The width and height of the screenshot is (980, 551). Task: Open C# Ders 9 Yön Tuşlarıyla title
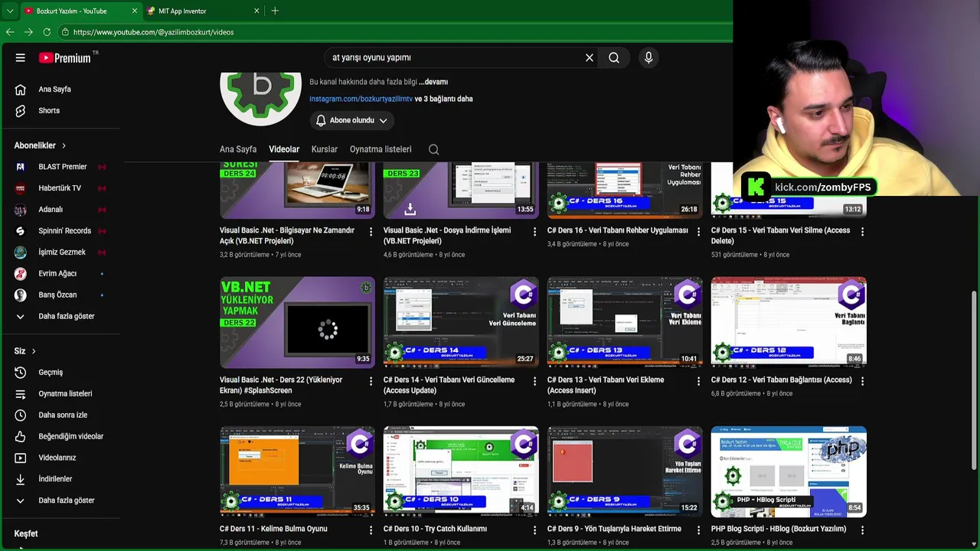614,529
